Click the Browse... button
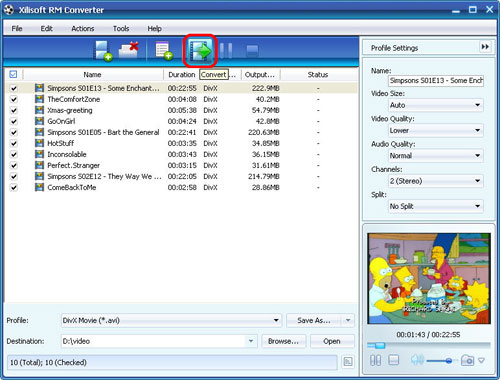Viewport: 500px width, 380px height. click(283, 341)
